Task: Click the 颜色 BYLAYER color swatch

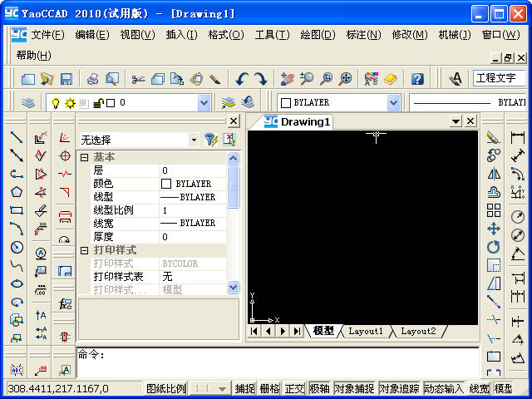Action: tap(166, 184)
